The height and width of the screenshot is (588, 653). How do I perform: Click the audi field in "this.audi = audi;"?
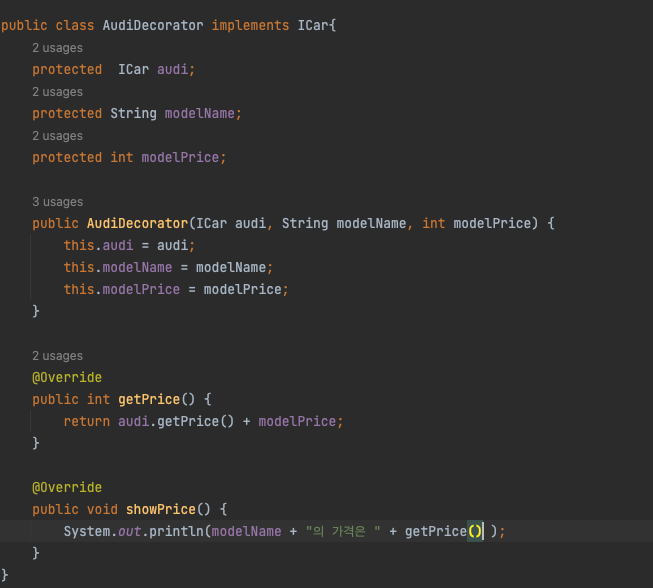click(x=118, y=245)
